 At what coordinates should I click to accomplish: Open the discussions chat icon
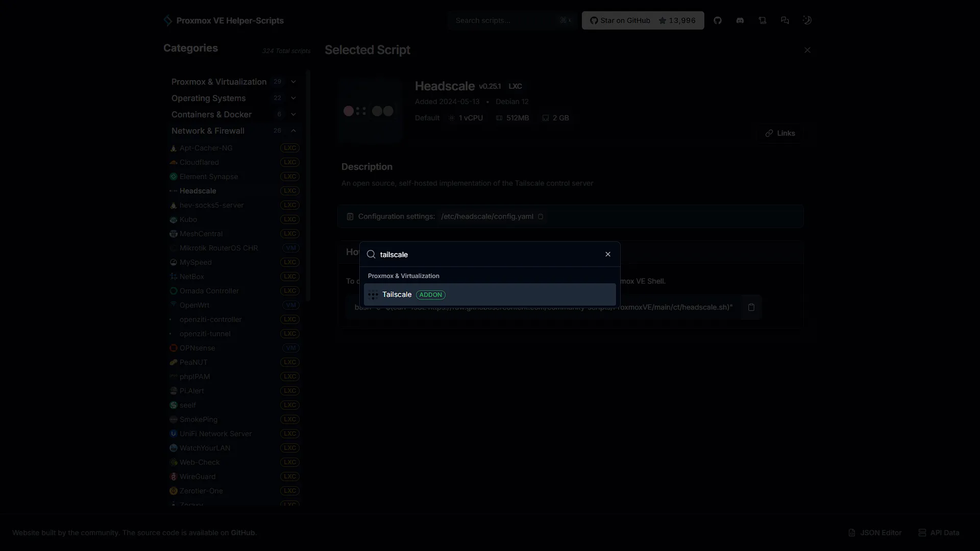click(x=785, y=20)
